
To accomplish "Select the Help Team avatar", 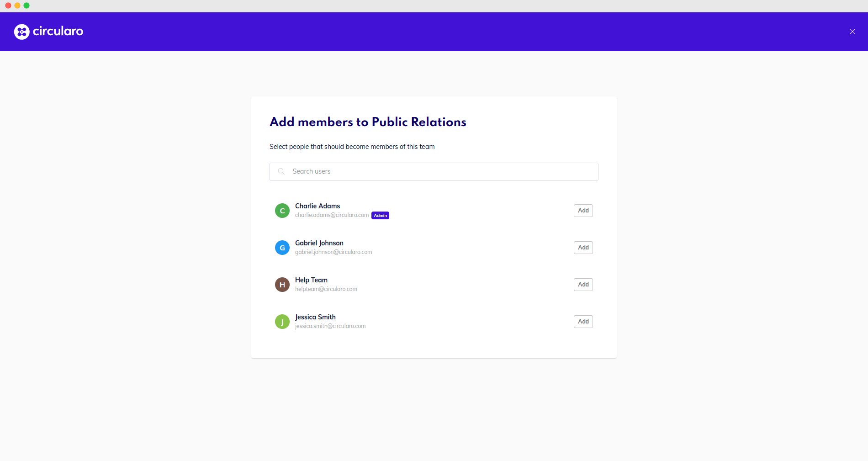I will pos(282,284).
